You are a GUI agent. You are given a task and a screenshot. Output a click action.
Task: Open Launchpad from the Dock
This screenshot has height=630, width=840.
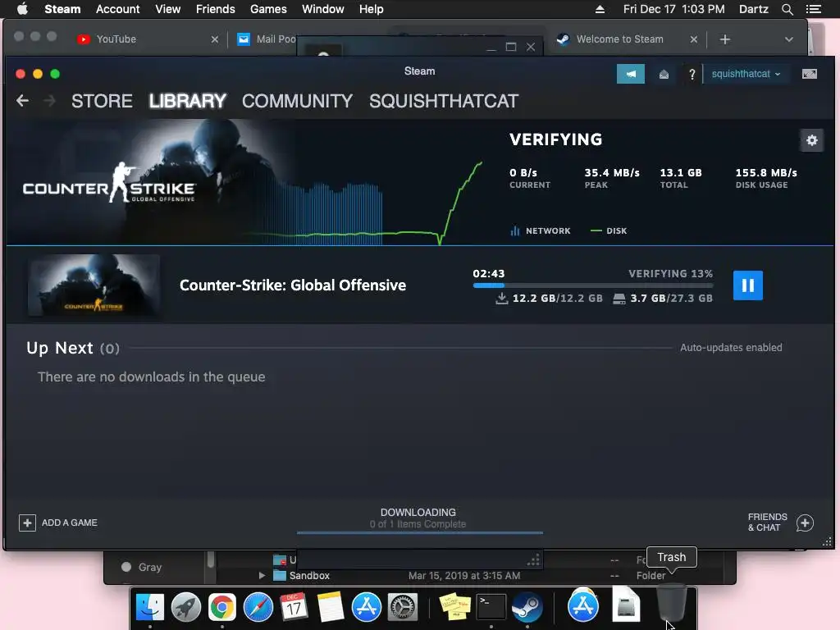186,607
